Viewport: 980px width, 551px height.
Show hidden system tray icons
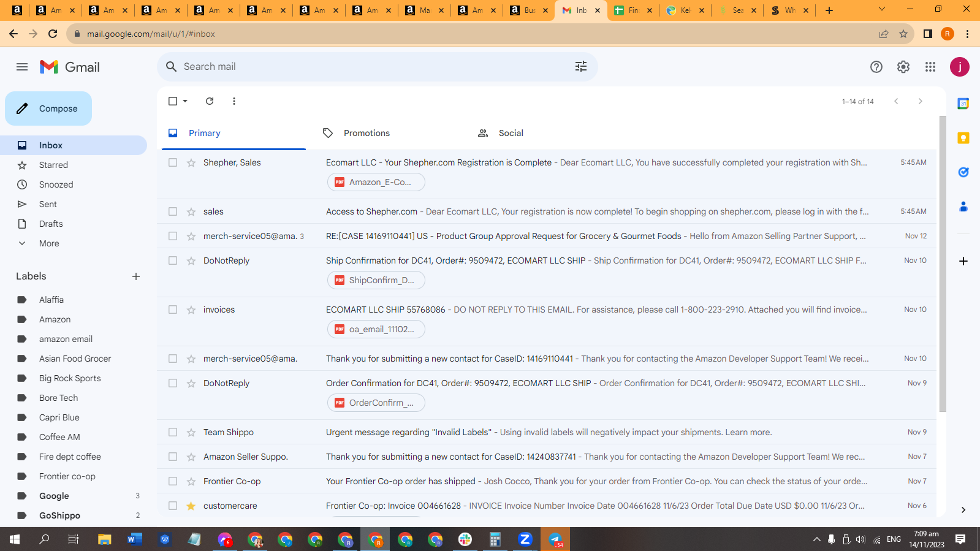[816, 539]
